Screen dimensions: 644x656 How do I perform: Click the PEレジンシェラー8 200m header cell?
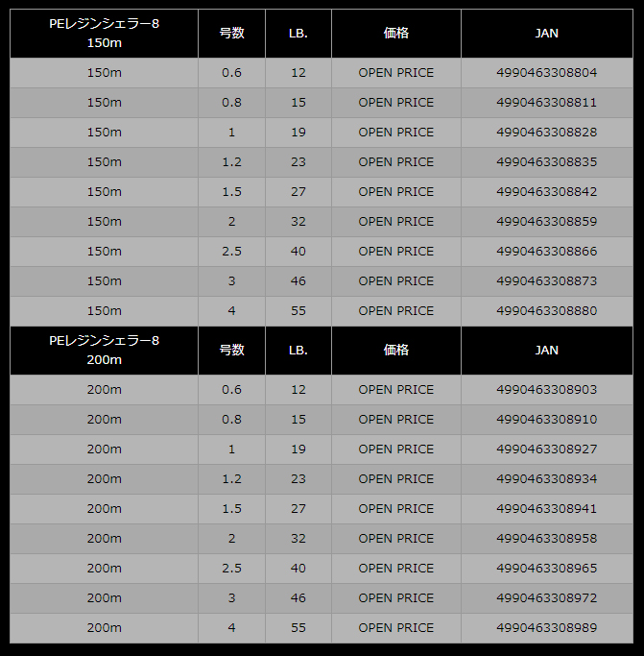click(104, 351)
